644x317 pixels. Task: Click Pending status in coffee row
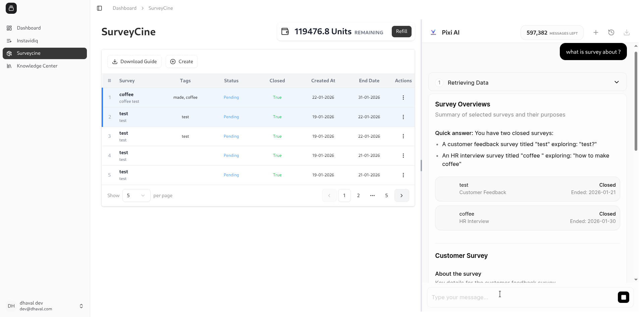click(231, 97)
